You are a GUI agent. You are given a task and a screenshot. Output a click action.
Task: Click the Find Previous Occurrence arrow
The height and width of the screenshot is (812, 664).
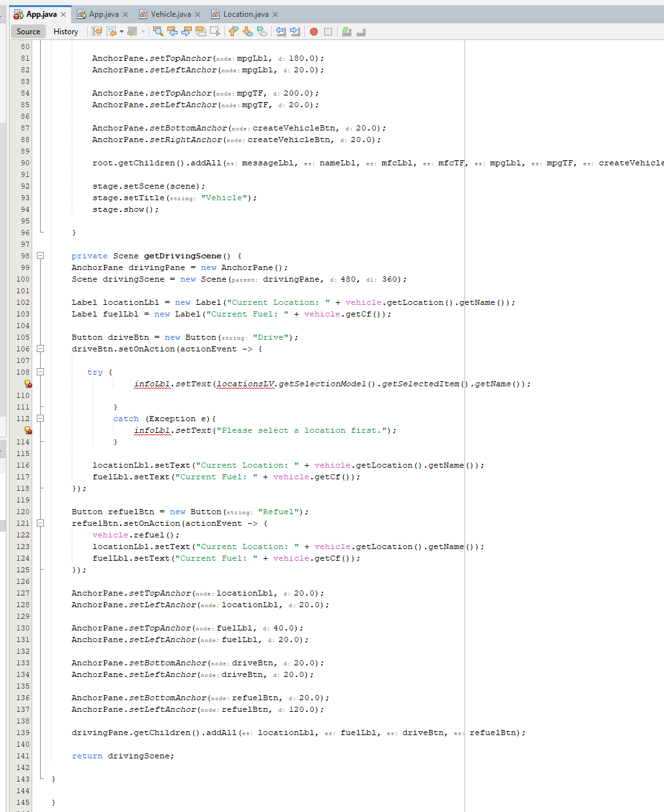pos(172,31)
